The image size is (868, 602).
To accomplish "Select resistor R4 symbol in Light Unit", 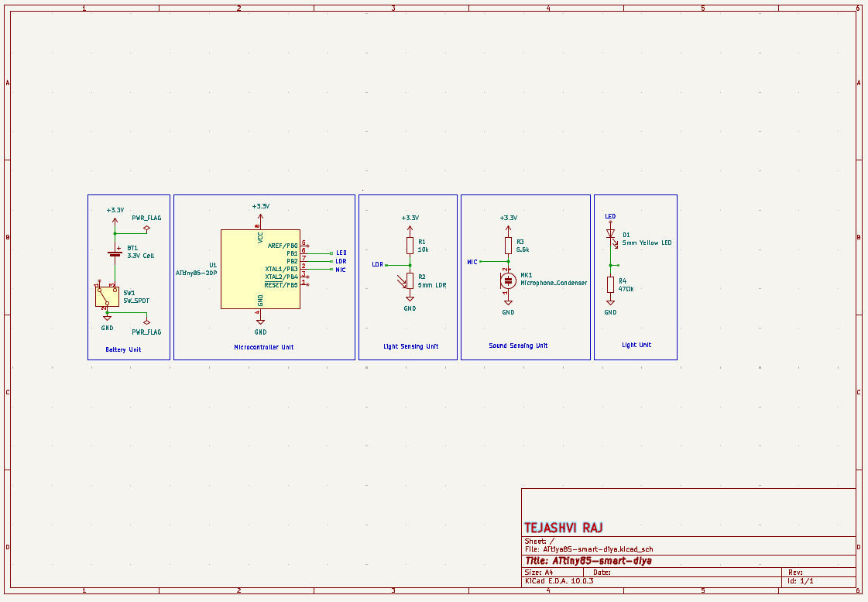I will pos(611,284).
